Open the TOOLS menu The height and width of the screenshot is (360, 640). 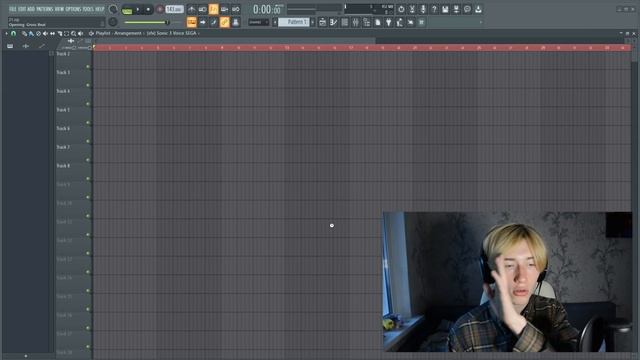(88, 9)
